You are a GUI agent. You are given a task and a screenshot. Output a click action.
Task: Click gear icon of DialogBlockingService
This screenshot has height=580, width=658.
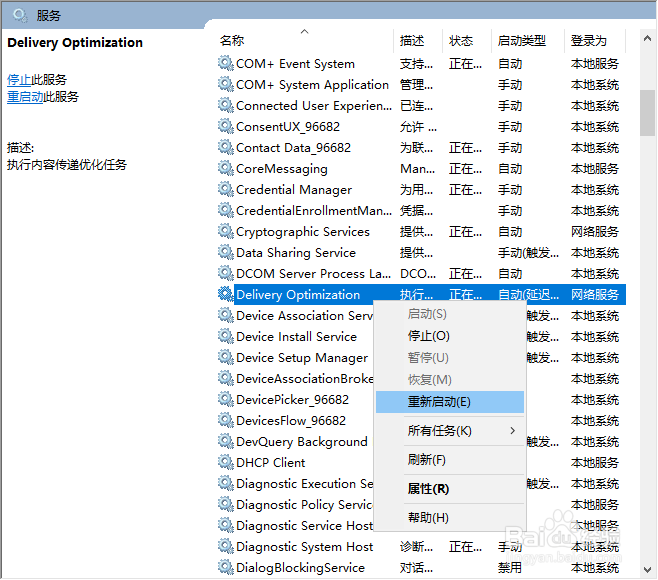coord(226,568)
